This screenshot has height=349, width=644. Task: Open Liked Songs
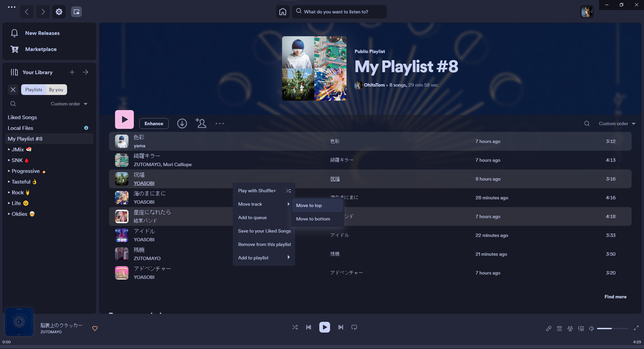22,117
